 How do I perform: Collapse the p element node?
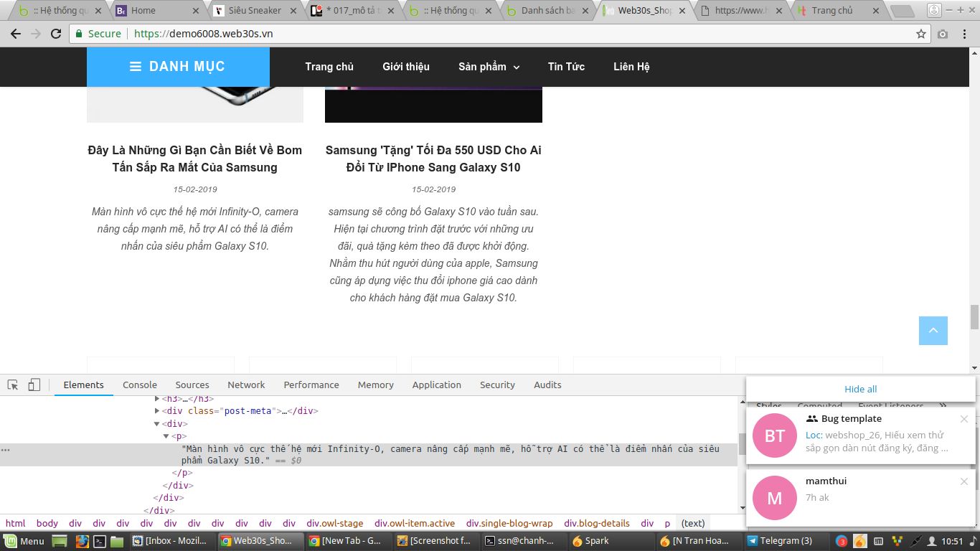tap(166, 436)
